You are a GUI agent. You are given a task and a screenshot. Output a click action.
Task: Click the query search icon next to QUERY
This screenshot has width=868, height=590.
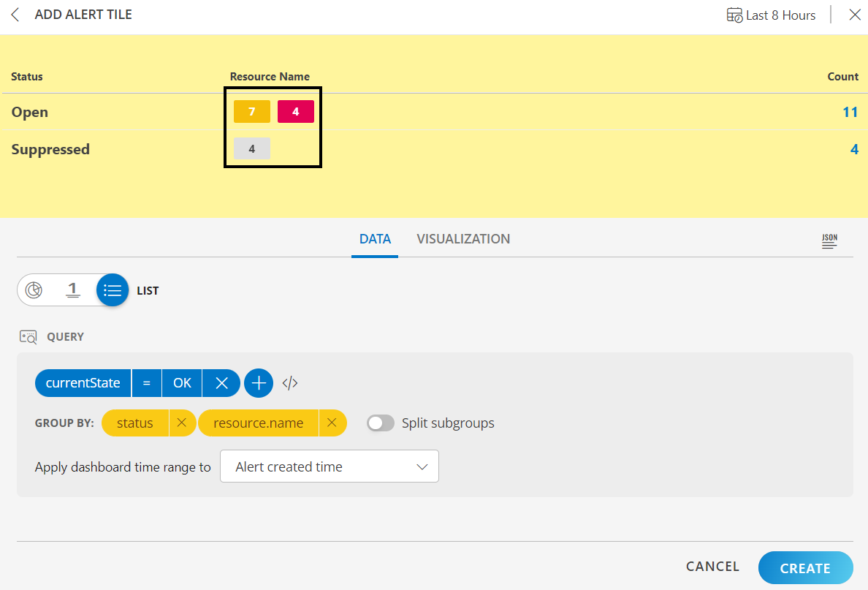[28, 337]
